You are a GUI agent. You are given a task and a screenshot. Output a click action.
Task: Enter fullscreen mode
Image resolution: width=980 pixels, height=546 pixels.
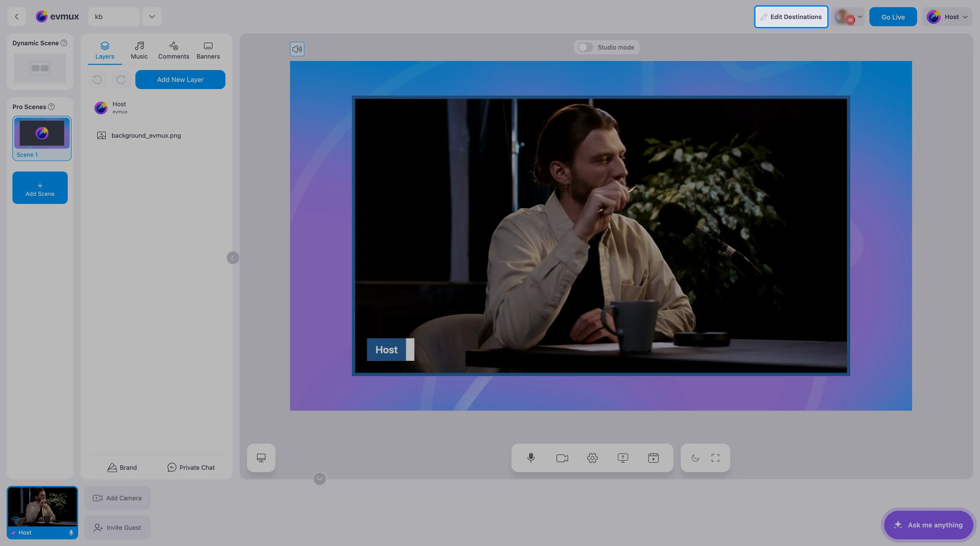point(715,458)
